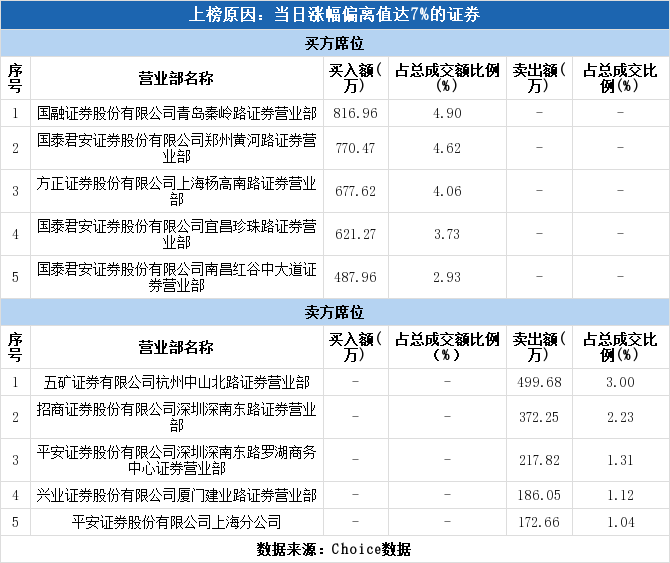The image size is (670, 563).
Task: Click sell percentage value 1.31
Action: pos(620,460)
